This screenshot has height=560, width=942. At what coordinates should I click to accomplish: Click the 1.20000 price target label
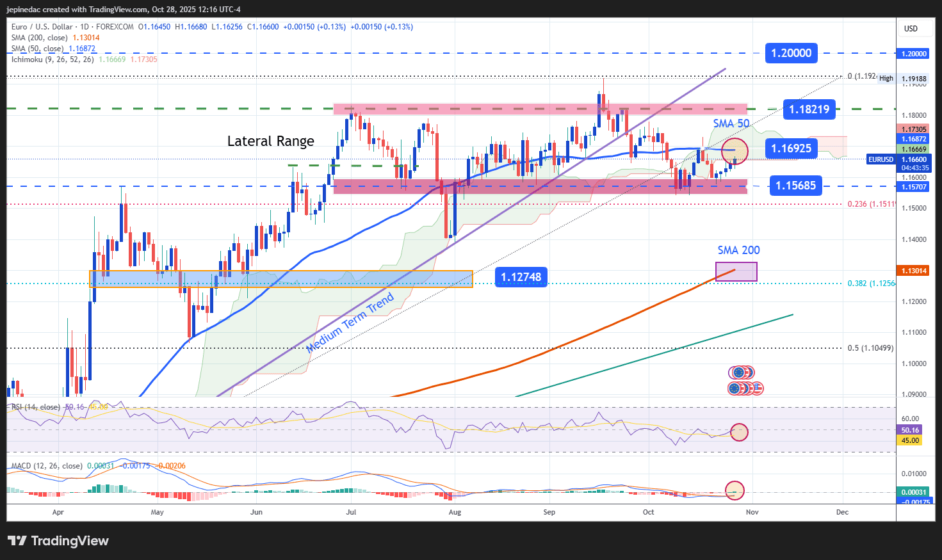(791, 53)
